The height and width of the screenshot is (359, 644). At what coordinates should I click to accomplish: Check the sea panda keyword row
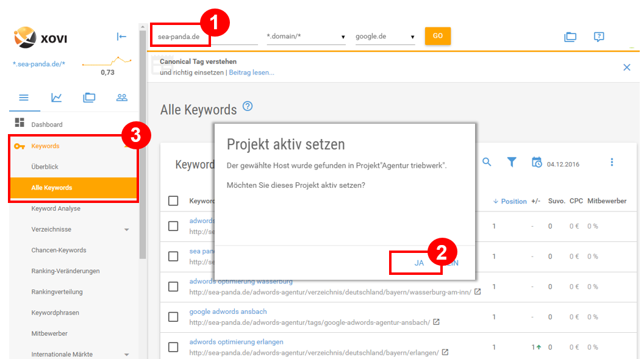173,257
